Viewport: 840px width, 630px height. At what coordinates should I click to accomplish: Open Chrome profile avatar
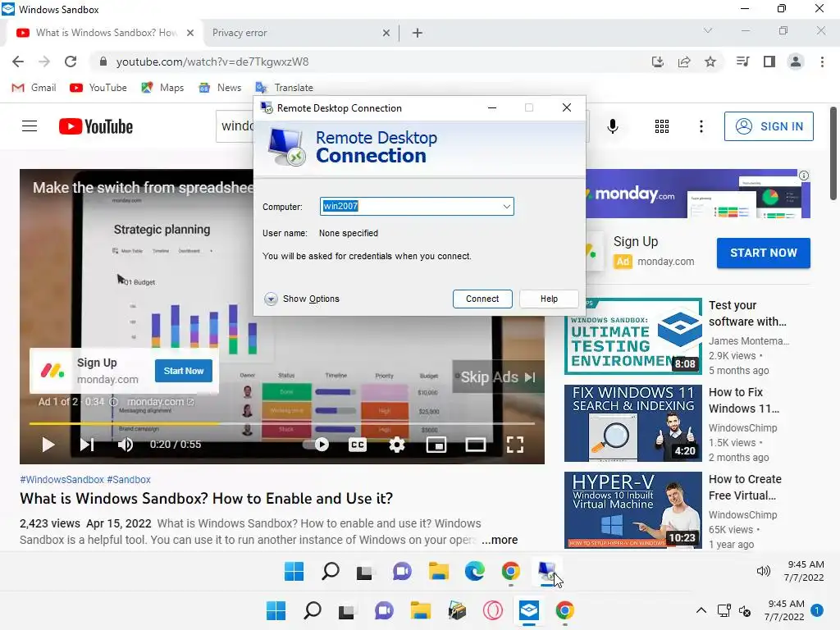tap(796, 62)
